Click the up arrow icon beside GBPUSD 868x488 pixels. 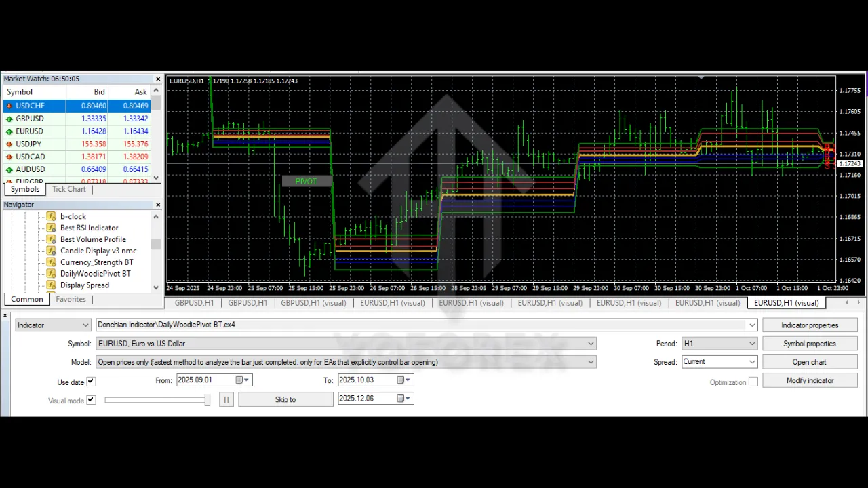coord(9,119)
